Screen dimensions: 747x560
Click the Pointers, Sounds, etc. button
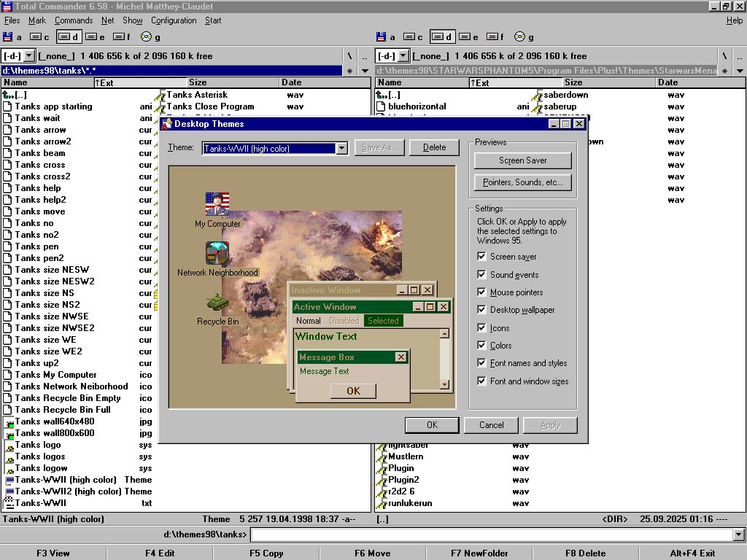coord(522,182)
